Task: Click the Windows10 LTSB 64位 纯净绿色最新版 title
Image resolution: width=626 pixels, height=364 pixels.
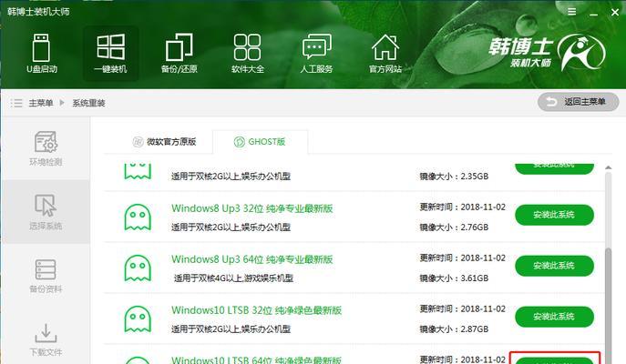Action: point(256,359)
